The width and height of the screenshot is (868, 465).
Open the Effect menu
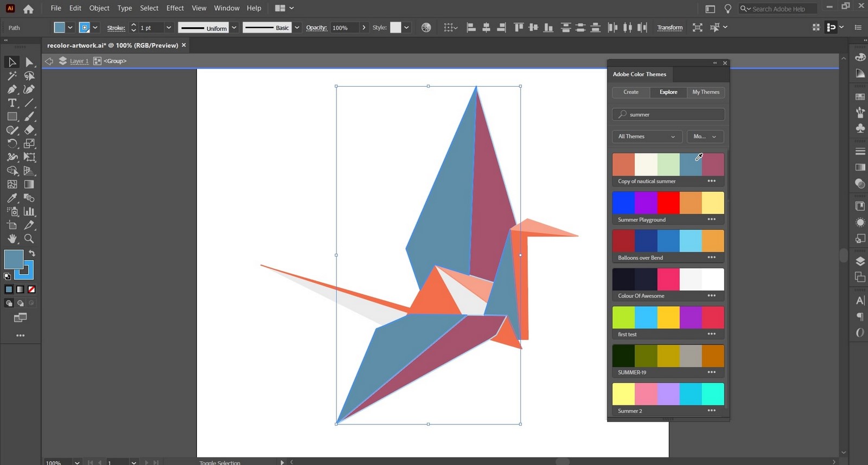click(x=175, y=8)
